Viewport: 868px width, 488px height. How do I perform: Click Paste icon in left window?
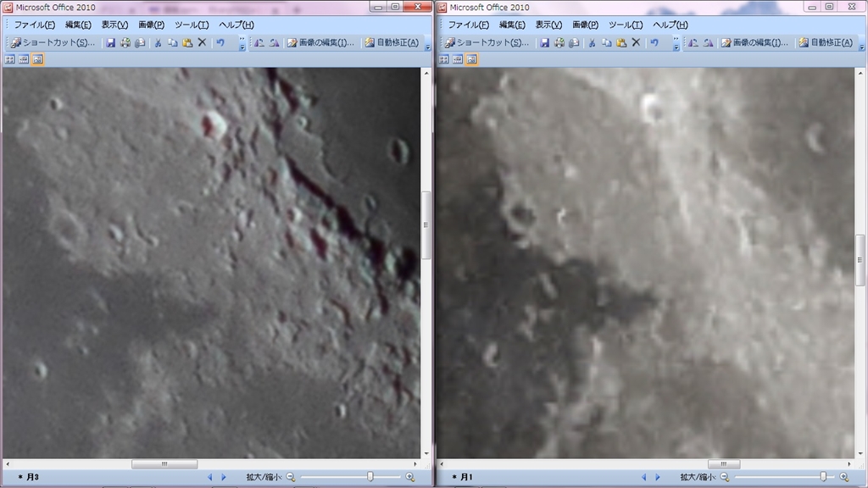tap(187, 42)
